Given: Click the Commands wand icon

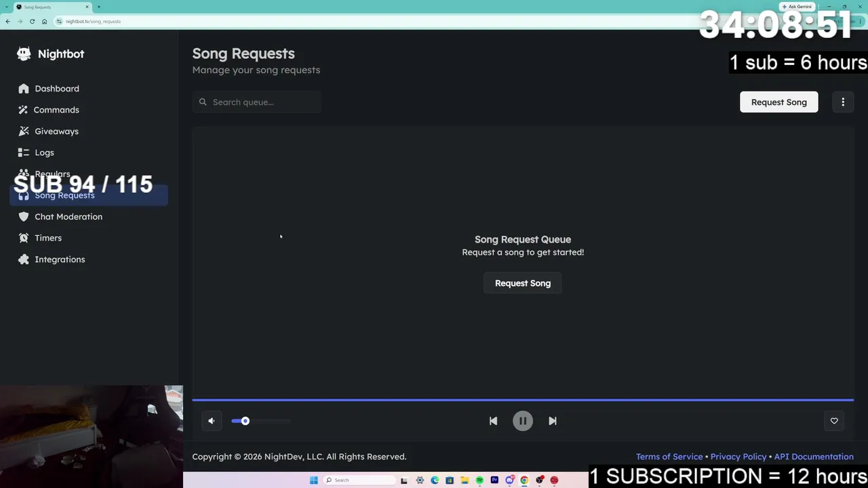Looking at the screenshot, I should 24,110.
